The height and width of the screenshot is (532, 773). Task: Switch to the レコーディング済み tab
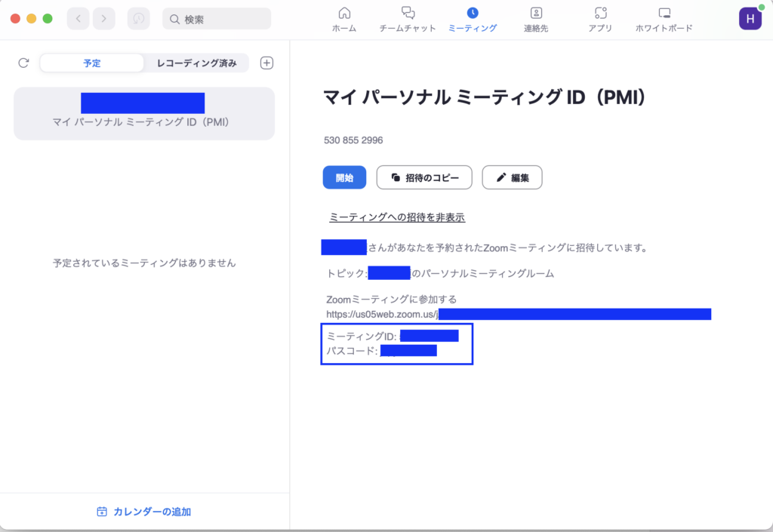coord(196,63)
